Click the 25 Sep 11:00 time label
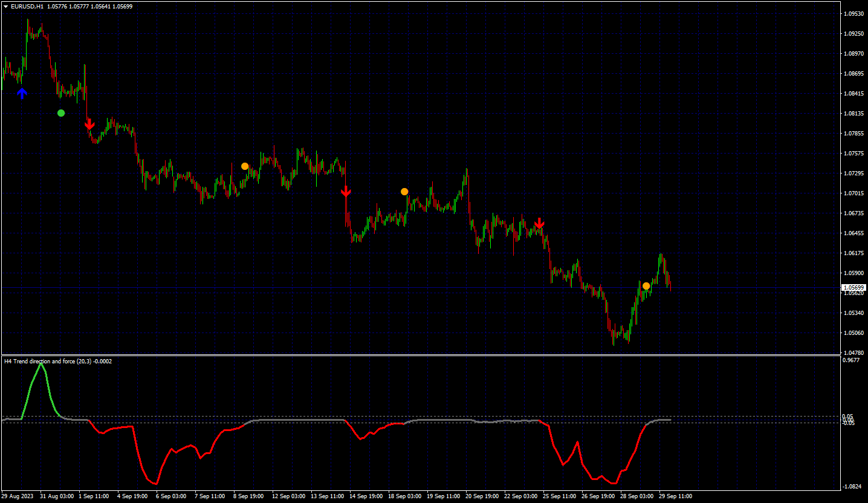This screenshot has height=503, width=868. tap(560, 496)
